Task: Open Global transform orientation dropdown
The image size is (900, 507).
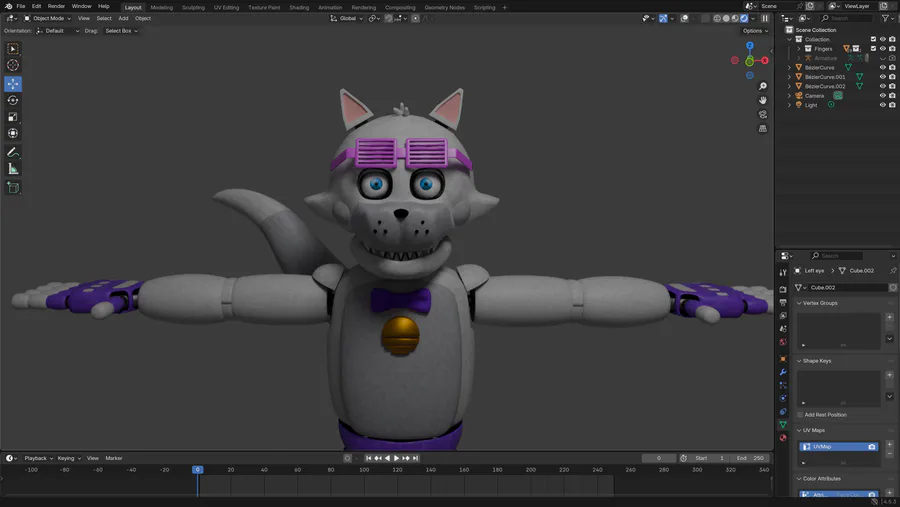Action: 347,18
